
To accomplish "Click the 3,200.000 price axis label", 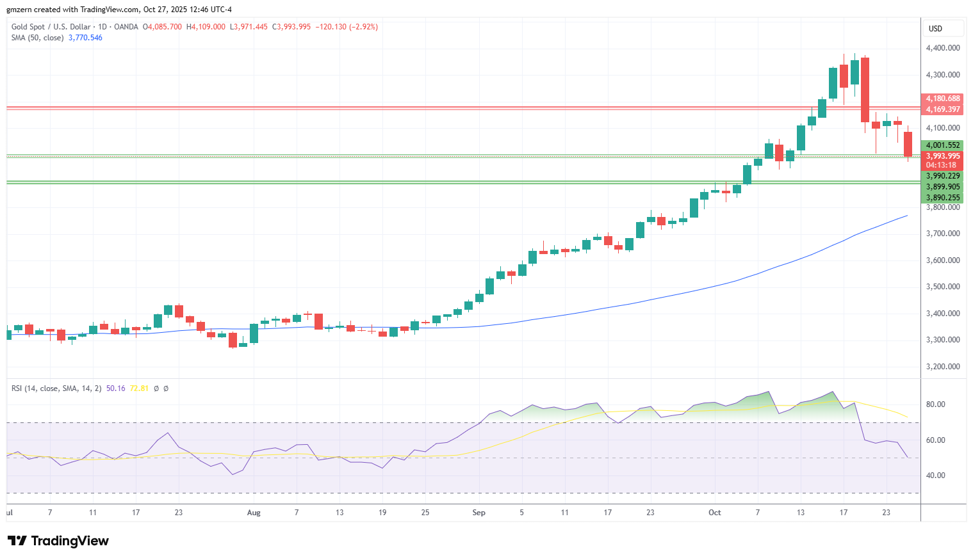I will [x=943, y=367].
